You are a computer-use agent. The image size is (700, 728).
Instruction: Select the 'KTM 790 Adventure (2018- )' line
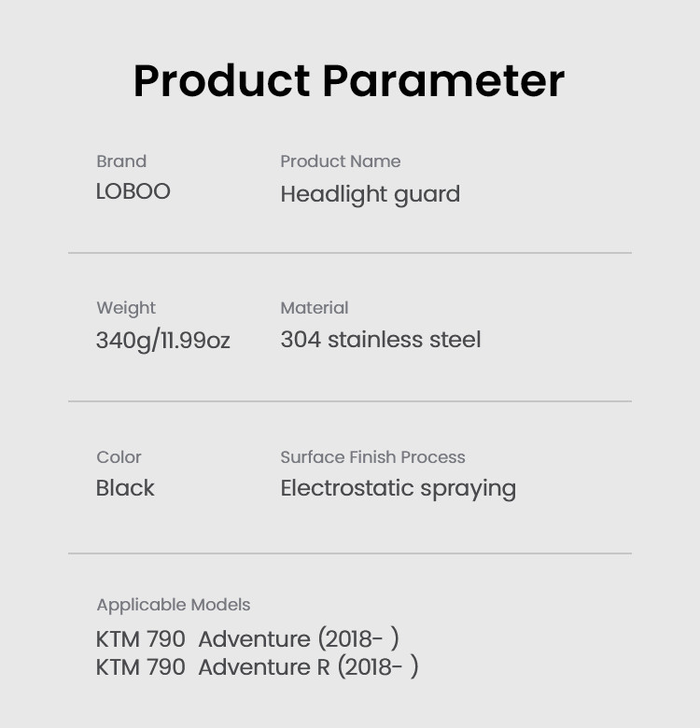[247, 639]
